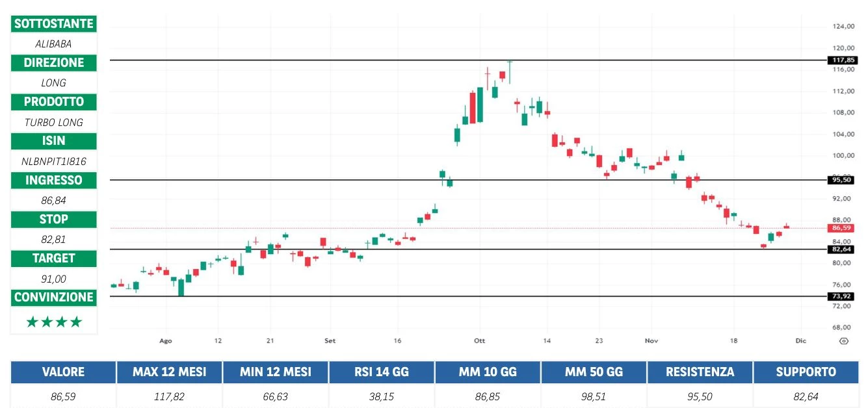Select the 73,92 price level label
The image size is (868, 408).
840,296
